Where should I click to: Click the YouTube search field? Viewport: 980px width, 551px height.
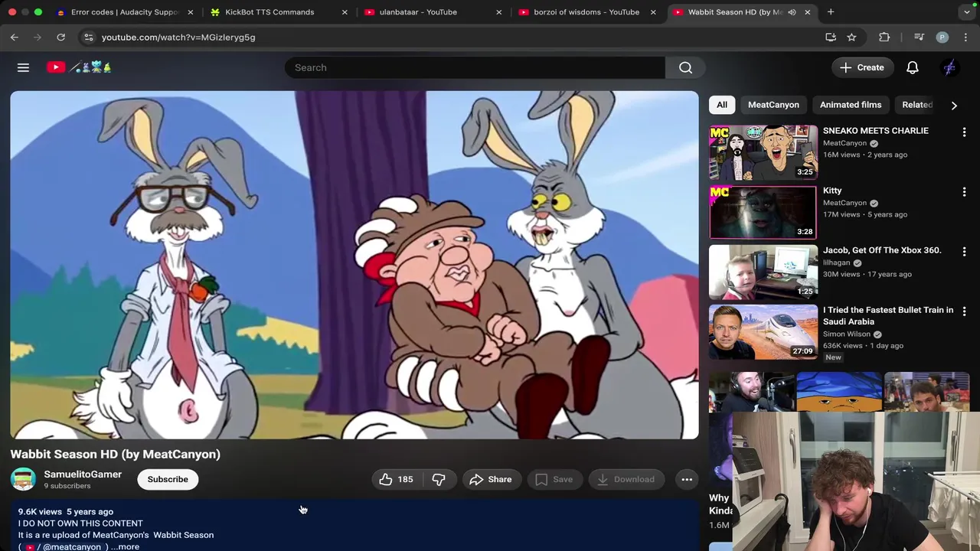click(475, 67)
